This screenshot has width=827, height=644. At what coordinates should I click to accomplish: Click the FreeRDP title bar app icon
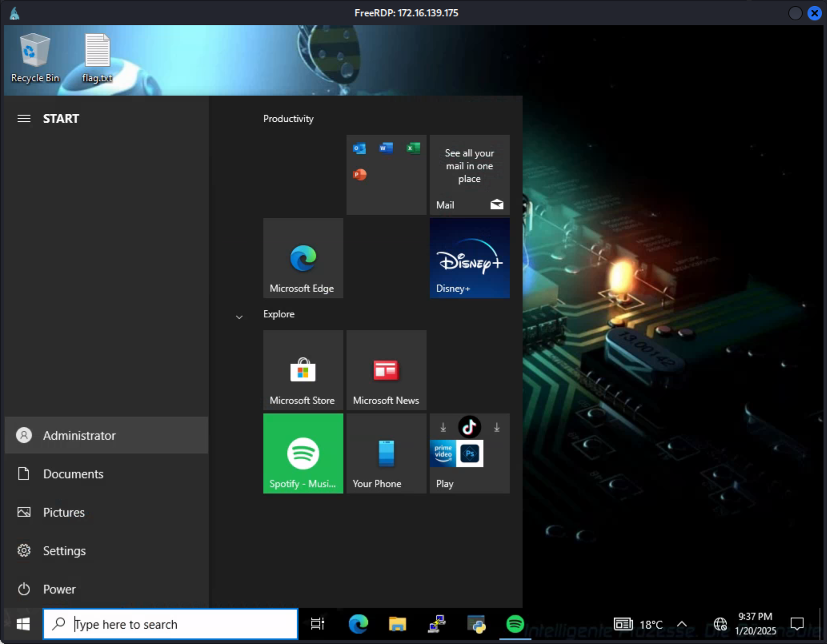[x=15, y=13]
